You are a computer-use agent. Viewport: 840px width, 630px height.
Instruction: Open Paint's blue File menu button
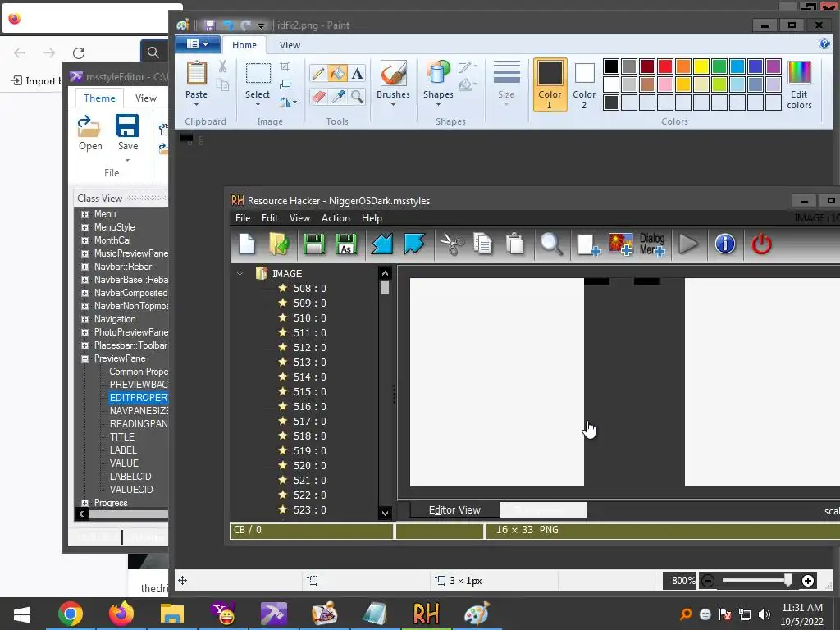click(198, 44)
